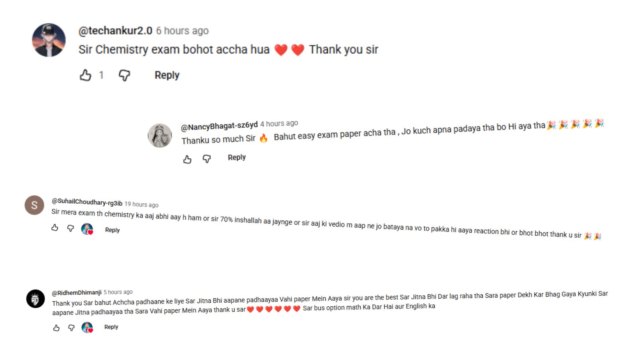Like the @techankur2.0 comment
This screenshot has height=362, width=644.
coord(86,75)
